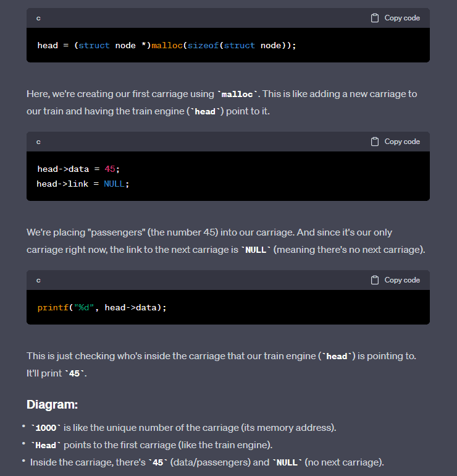This screenshot has height=476, width=457.
Task: Click the clipboard icon above the malloc code
Action: [x=375, y=18]
